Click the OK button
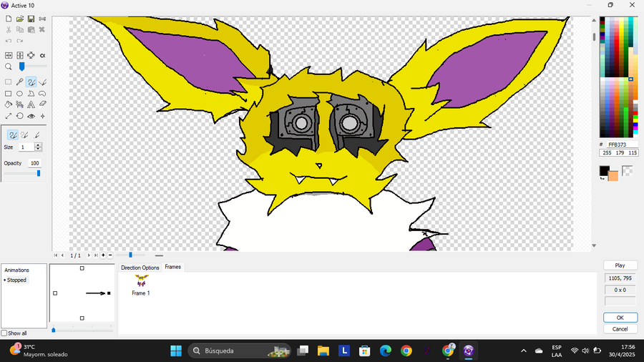Image resolution: width=644 pixels, height=362 pixels. tap(620, 318)
